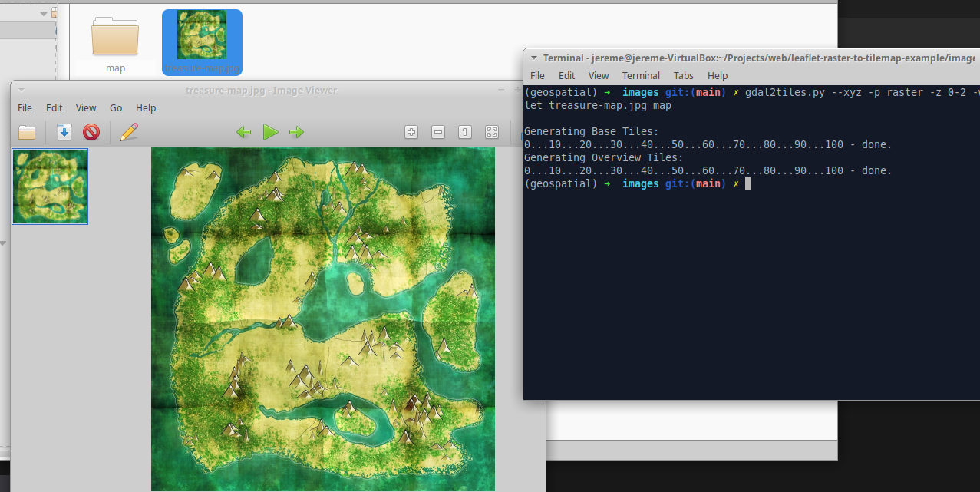Image resolution: width=980 pixels, height=492 pixels.
Task: Zoom into the treasure map
Action: pyautogui.click(x=411, y=132)
